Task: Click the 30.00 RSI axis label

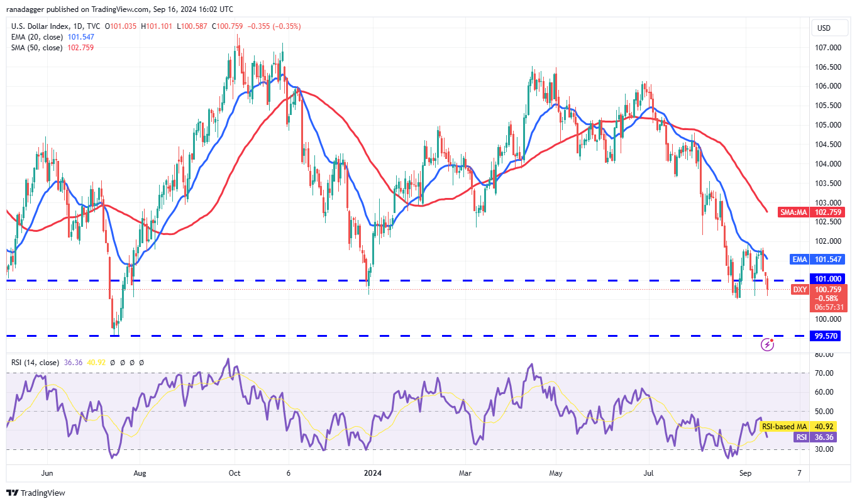Action: coord(824,449)
